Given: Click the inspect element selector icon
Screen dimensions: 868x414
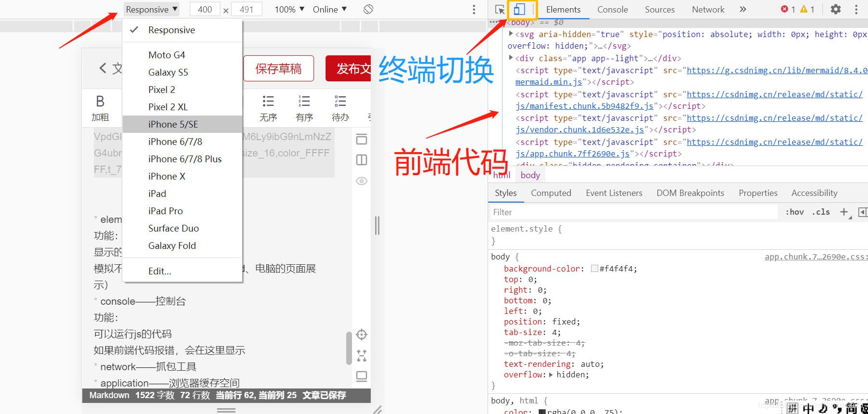Looking at the screenshot, I should (x=500, y=10).
